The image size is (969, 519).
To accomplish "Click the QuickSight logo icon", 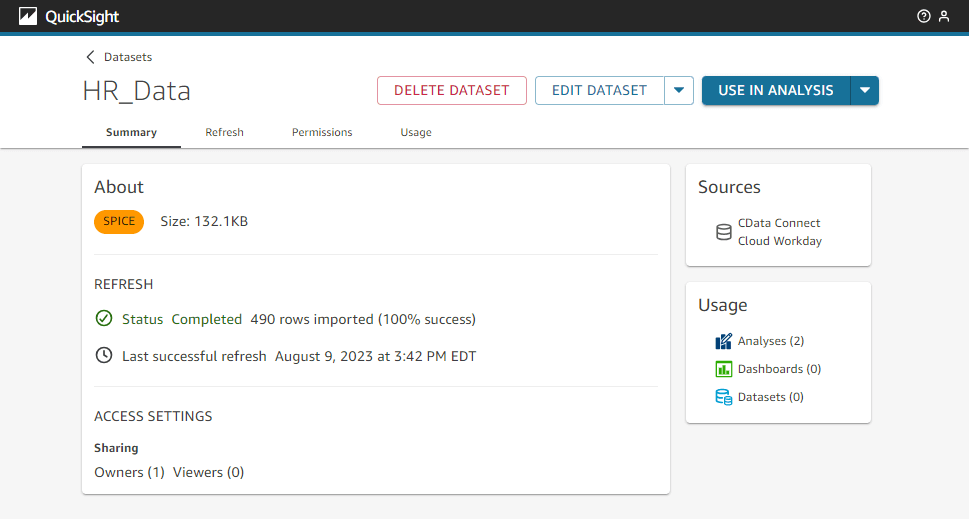I will 28,16.
